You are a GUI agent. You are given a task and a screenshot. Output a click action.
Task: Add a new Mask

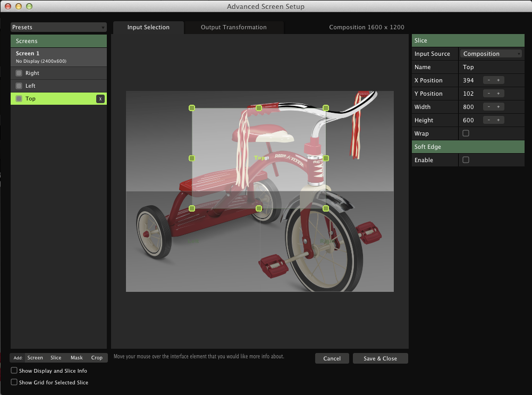coord(77,358)
